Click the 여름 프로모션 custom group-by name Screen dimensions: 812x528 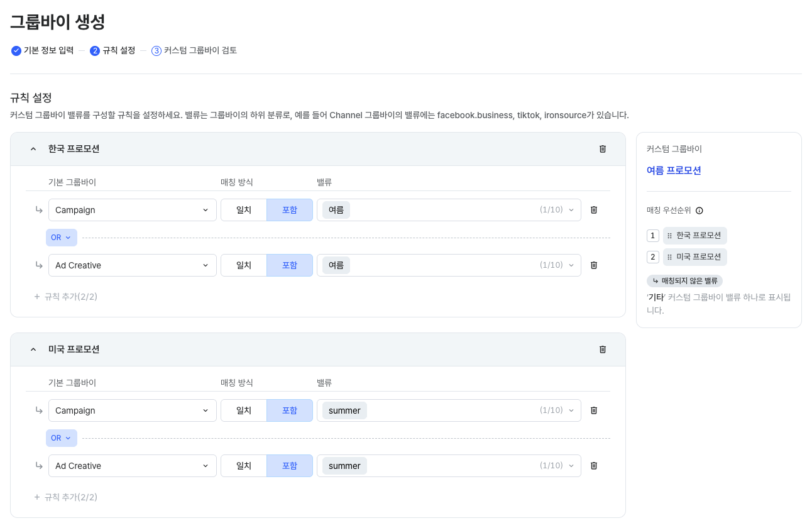674,170
